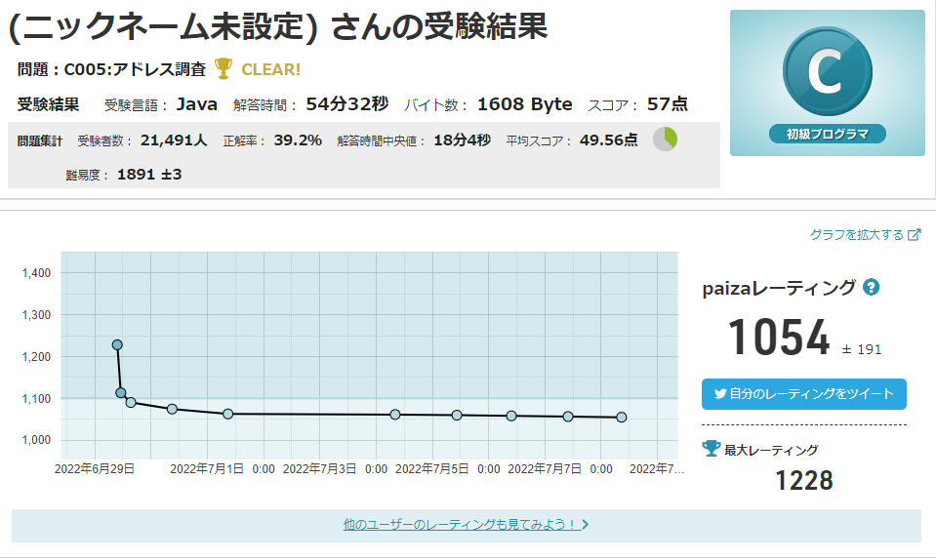
Task: Open 他のユーザーのレーティングも見てみよう link
Action: pyautogui.click(x=461, y=524)
